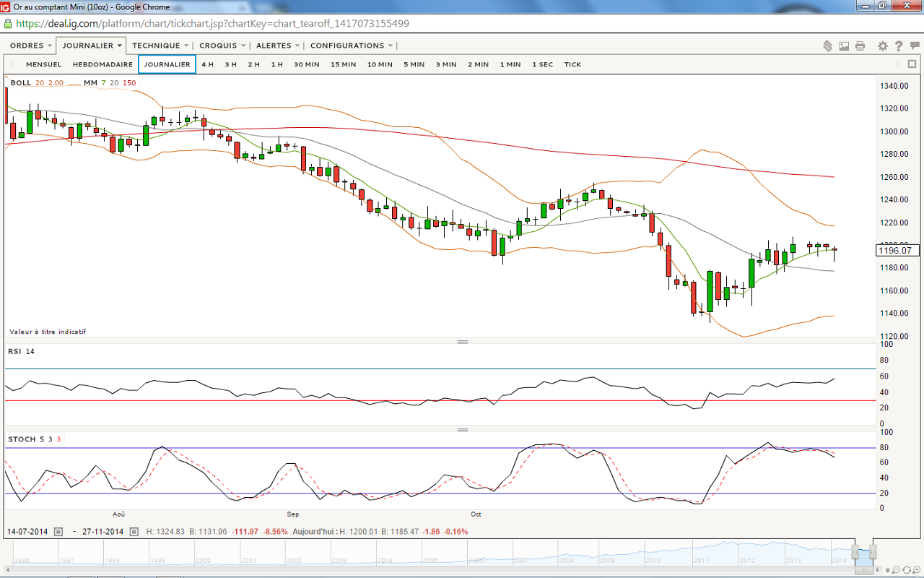
Task: Open the chat speech bubble icon
Action: [x=913, y=46]
